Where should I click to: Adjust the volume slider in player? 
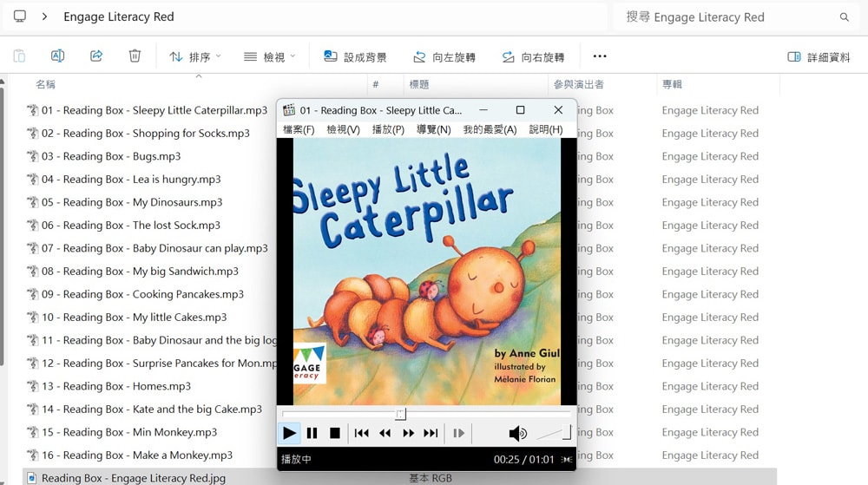coord(554,433)
